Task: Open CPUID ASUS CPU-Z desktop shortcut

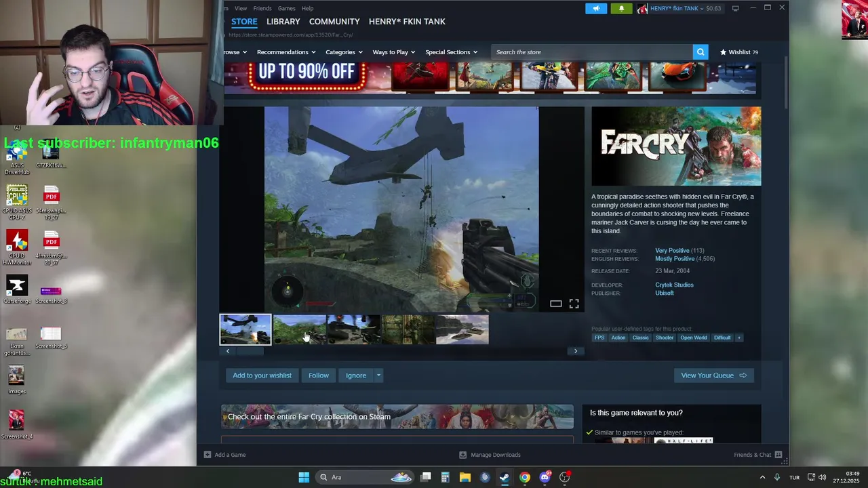Action: tap(17, 203)
